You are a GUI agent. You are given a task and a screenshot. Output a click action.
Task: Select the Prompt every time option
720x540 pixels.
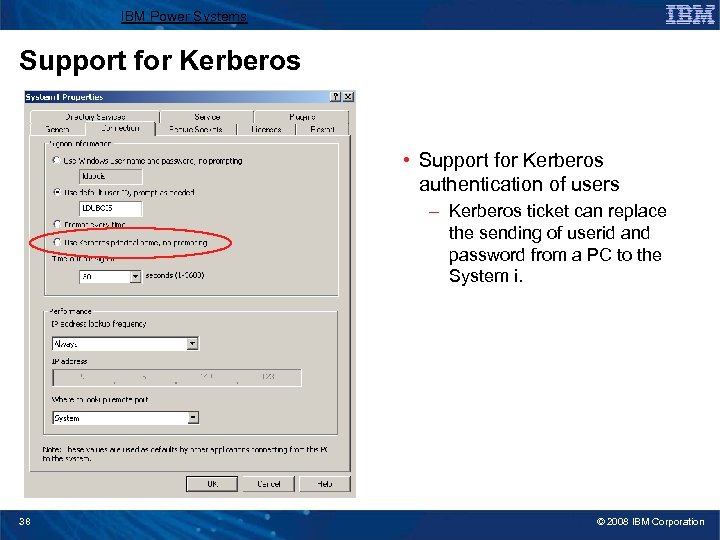point(56,224)
